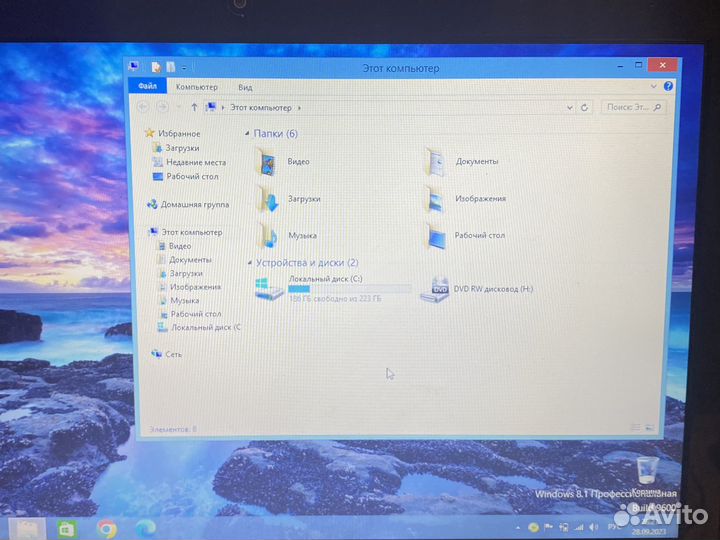Click the Action Center flag icon
The height and width of the screenshot is (540, 720).
[548, 527]
